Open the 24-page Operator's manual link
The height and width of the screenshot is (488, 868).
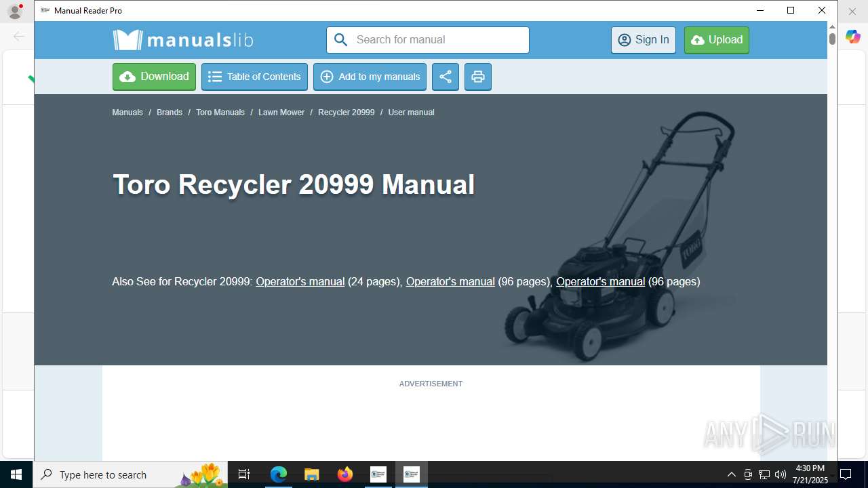(300, 281)
